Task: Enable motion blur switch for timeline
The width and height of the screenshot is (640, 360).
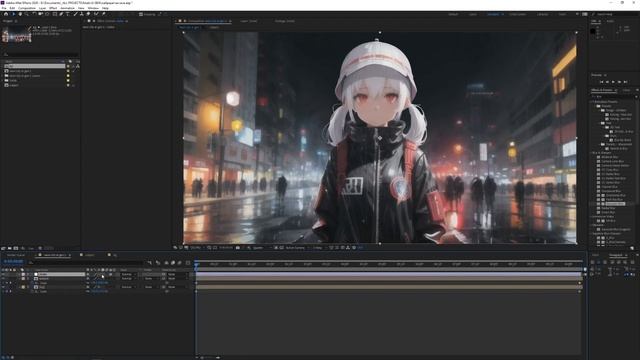Action: (x=179, y=263)
